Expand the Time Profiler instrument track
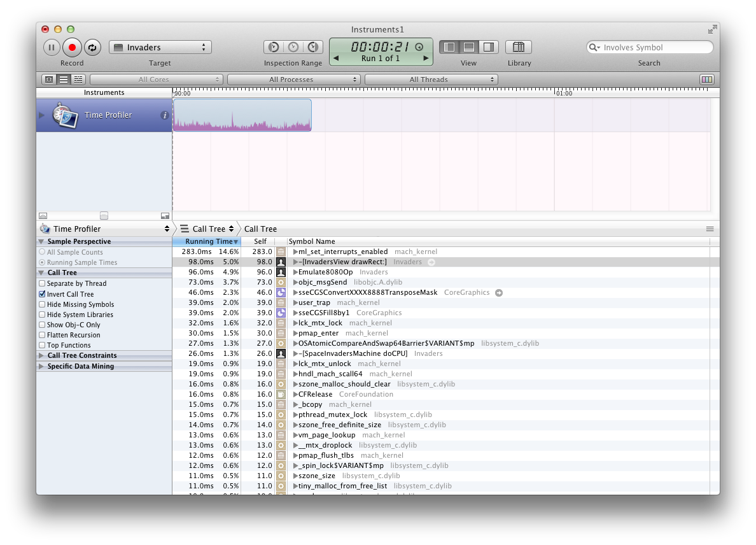Screen dimensions: 756x545 point(41,115)
